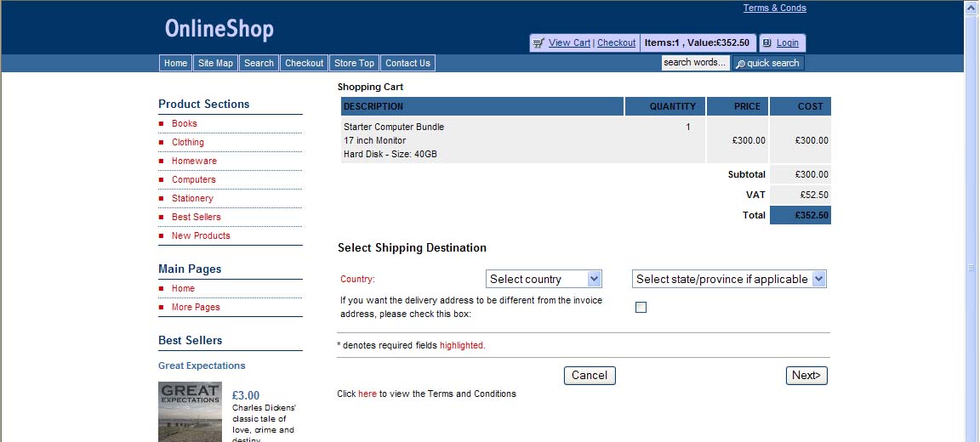980x442 pixels.
Task: Click the login icon beside Login link
Action: 766,42
